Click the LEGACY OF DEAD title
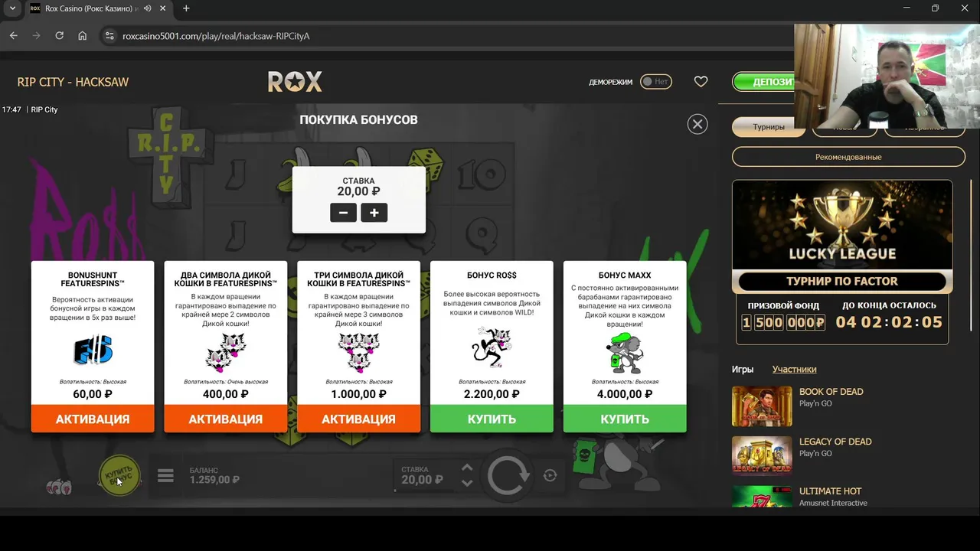Viewport: 980px width, 551px height. [x=835, y=442]
